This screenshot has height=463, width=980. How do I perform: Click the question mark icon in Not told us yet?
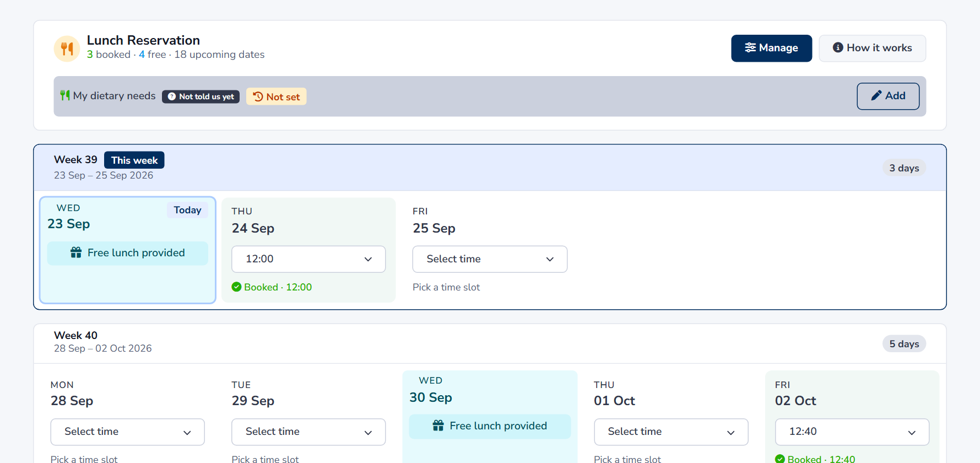tap(172, 96)
